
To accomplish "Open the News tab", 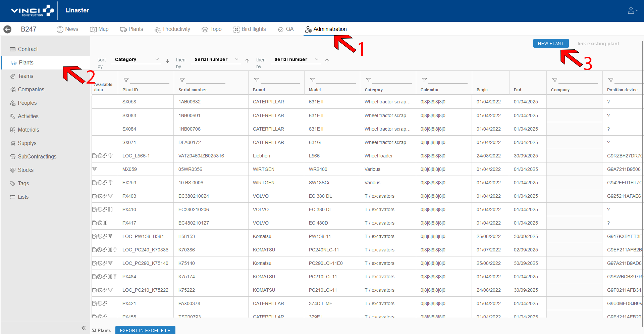I will (67, 29).
